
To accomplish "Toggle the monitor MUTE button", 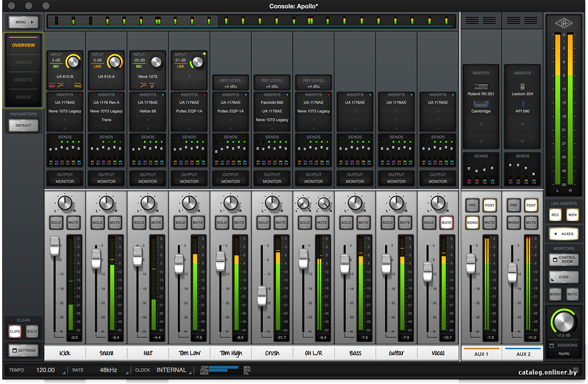I will pyautogui.click(x=572, y=294).
